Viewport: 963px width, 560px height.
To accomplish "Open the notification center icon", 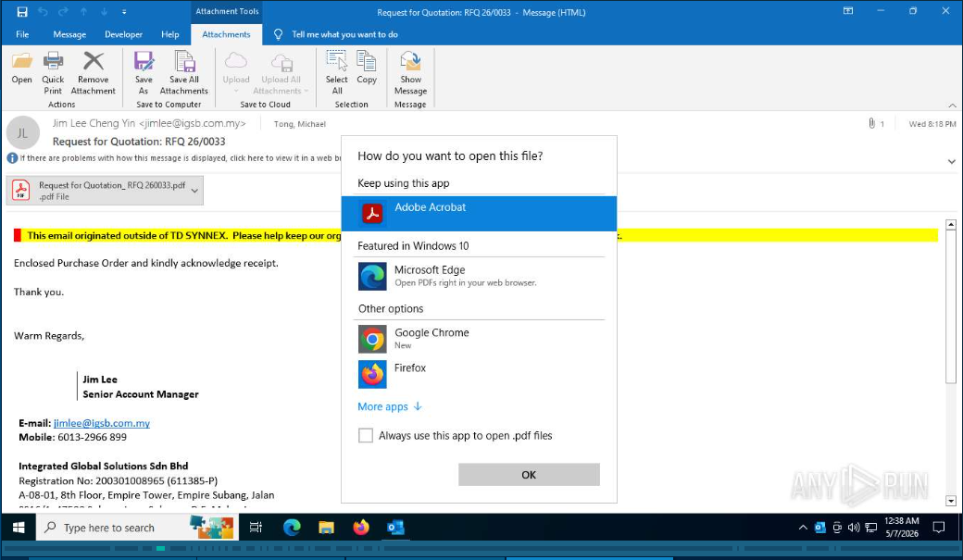I will pyautogui.click(x=938, y=528).
